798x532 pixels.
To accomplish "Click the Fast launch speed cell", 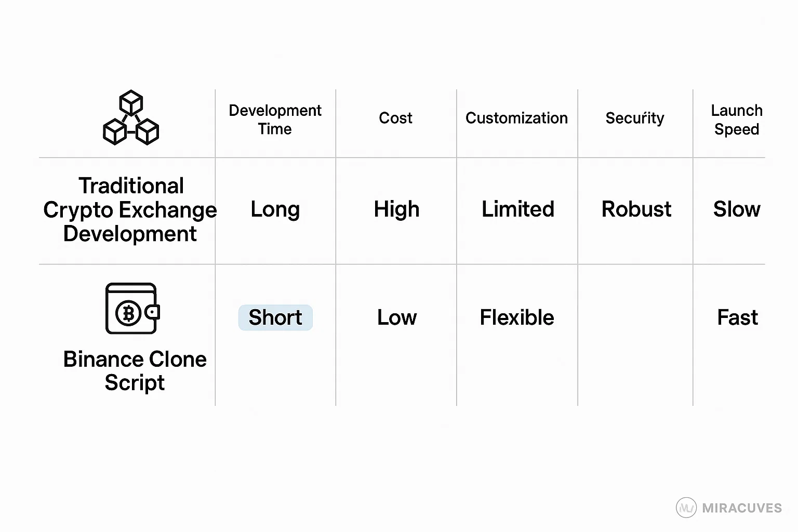I will point(737,317).
